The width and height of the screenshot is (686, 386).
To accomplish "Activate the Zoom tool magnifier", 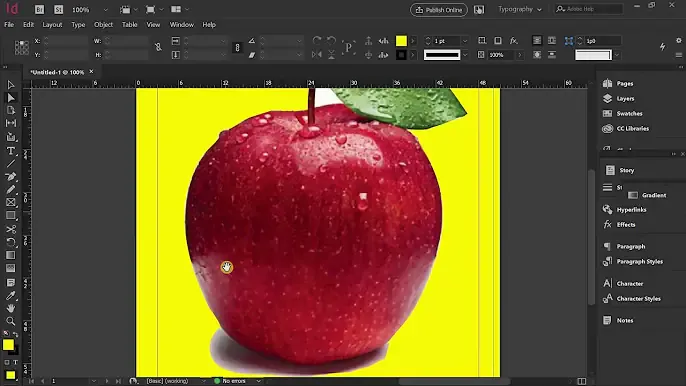I will click(10, 321).
